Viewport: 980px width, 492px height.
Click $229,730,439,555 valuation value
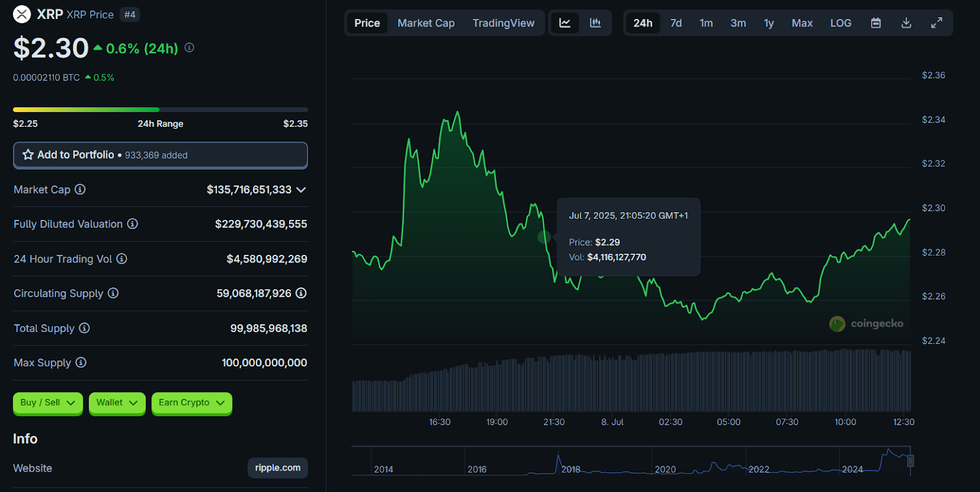click(261, 224)
